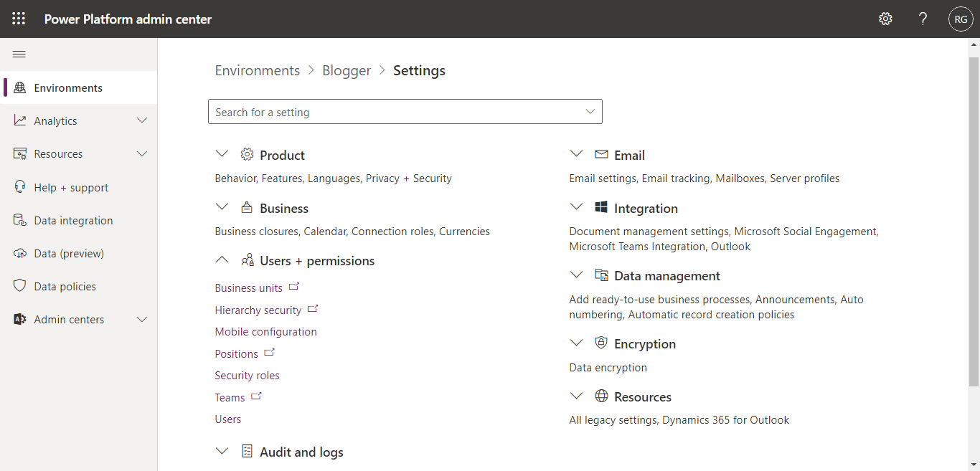Go to Blogger breadcrumb link
Image resolution: width=980 pixels, height=471 pixels.
tap(347, 70)
